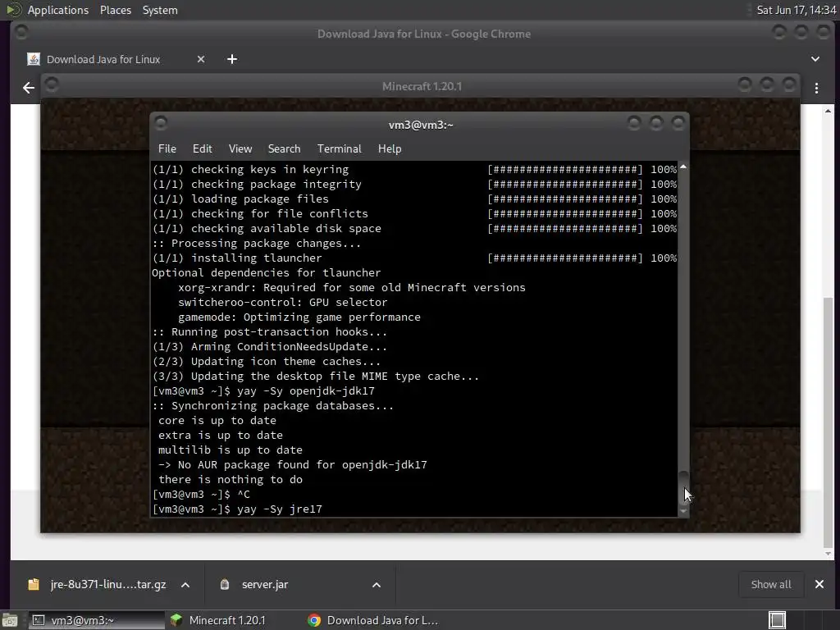Close the Chrome downloads bar

click(x=819, y=584)
